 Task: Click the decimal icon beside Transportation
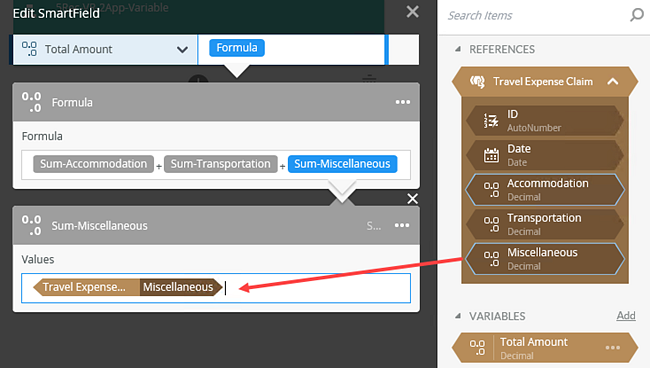(x=491, y=225)
